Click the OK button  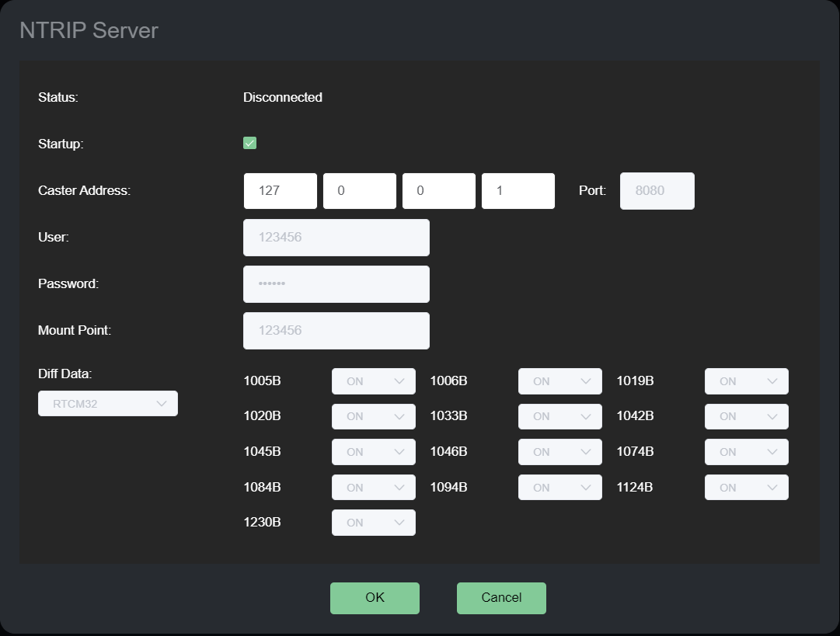click(x=375, y=598)
